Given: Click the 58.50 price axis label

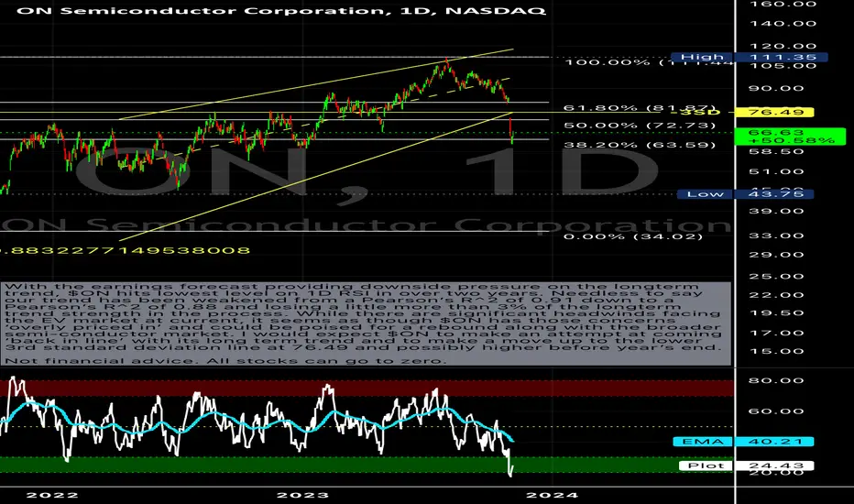Looking at the screenshot, I should click(777, 151).
